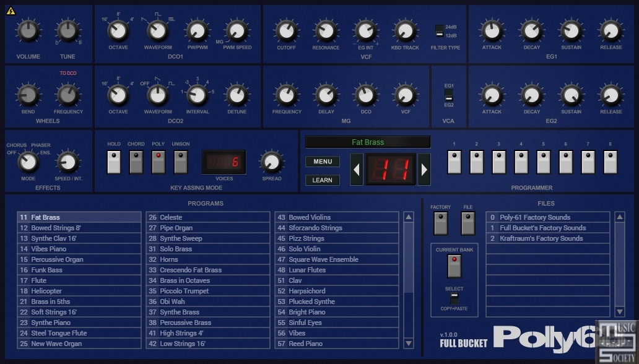The height and width of the screenshot is (364, 639).
Task: Enable the CHORD mode button
Action: (x=136, y=162)
